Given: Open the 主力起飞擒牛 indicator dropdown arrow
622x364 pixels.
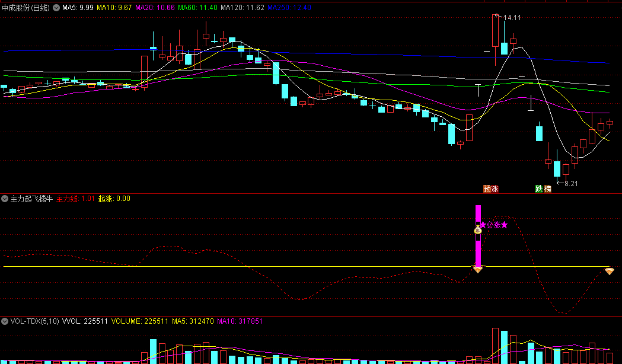Looking at the screenshot, I should click(x=5, y=199).
